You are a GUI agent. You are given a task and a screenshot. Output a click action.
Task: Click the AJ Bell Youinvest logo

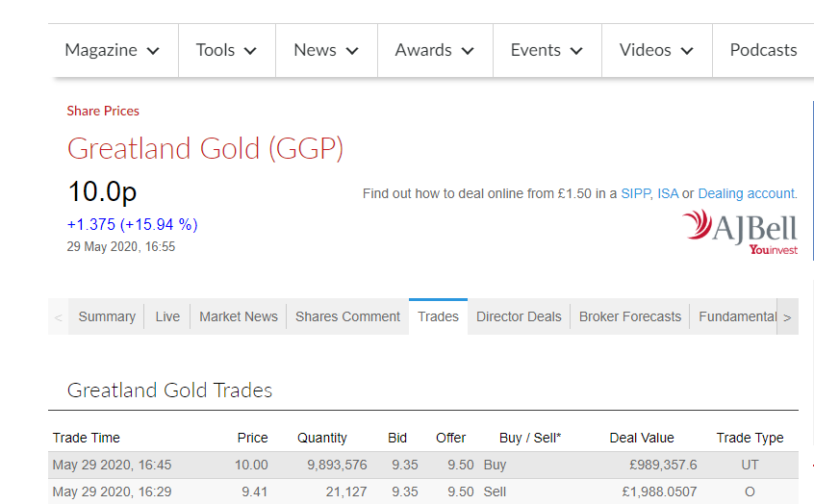(740, 232)
